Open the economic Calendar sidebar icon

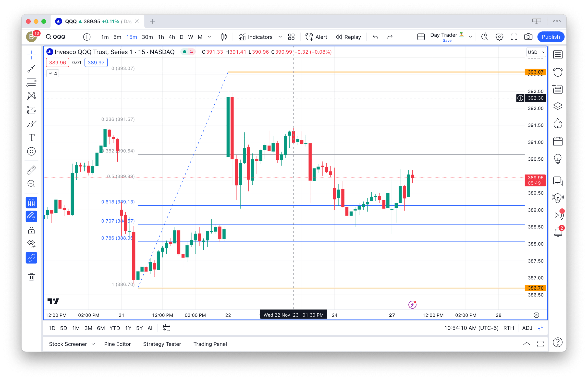tap(558, 142)
